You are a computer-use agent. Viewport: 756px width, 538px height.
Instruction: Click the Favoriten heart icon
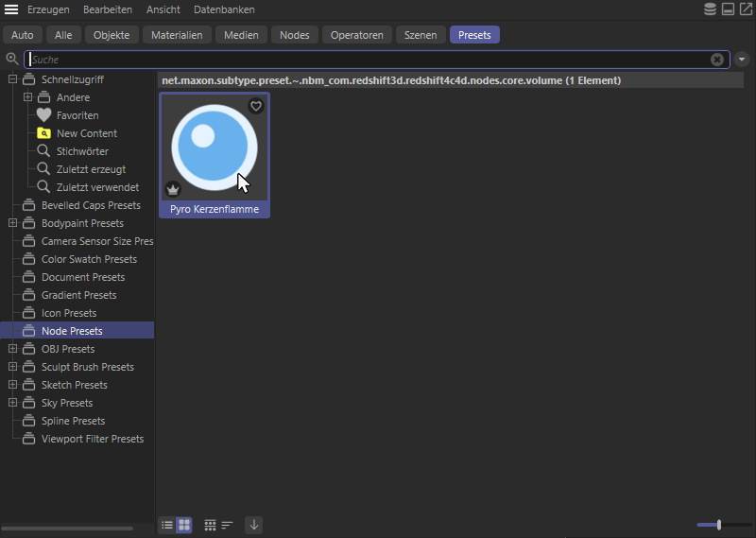43,115
